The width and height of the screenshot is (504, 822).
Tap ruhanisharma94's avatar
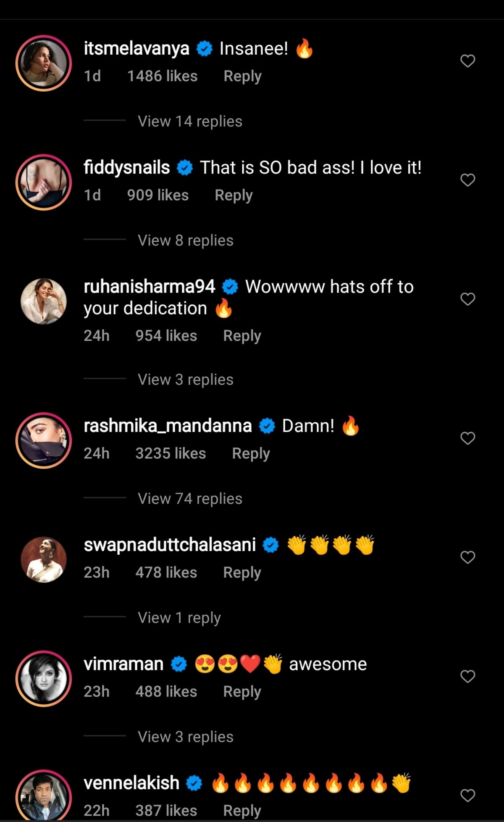pyautogui.click(x=44, y=301)
